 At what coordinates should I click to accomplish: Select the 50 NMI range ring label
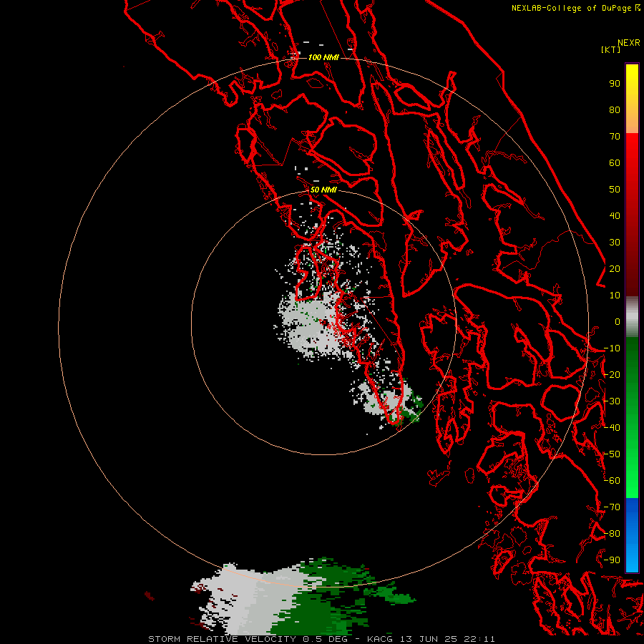click(323, 190)
